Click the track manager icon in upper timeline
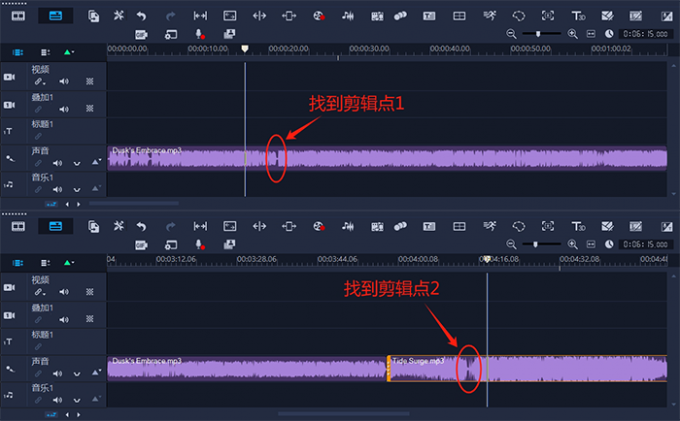680x421 pixels. click(46, 52)
